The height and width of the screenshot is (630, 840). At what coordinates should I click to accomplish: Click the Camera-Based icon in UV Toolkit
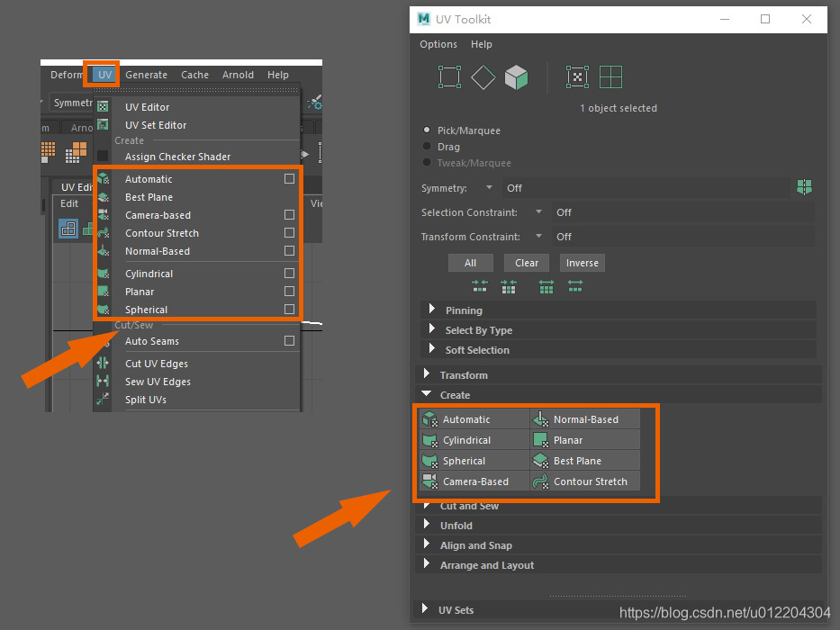point(429,481)
